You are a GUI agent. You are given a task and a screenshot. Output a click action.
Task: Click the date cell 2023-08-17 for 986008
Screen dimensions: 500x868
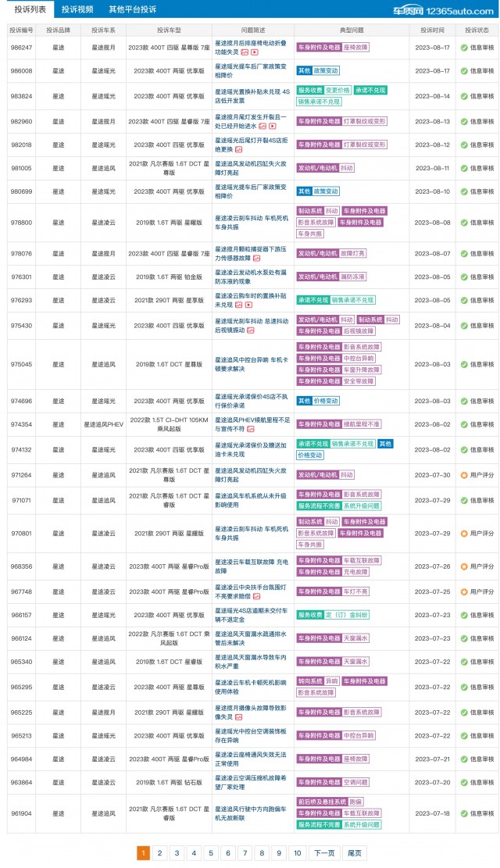point(433,71)
